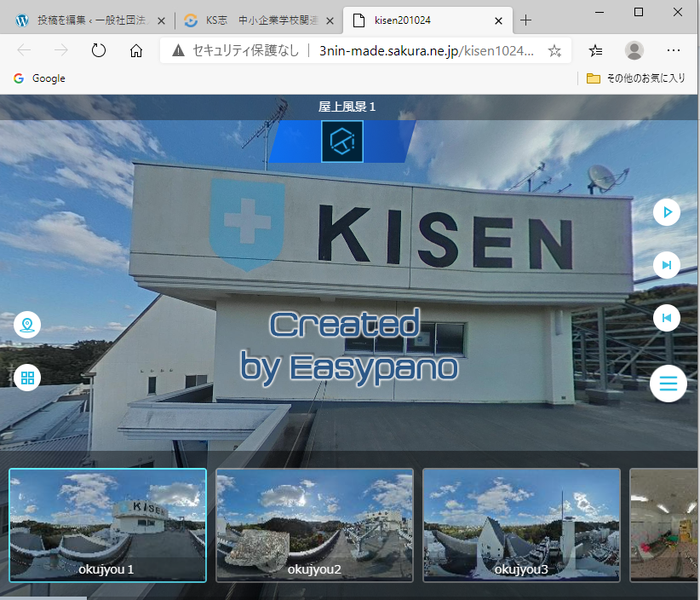Toggle the thumbnail grid button

coord(27,378)
